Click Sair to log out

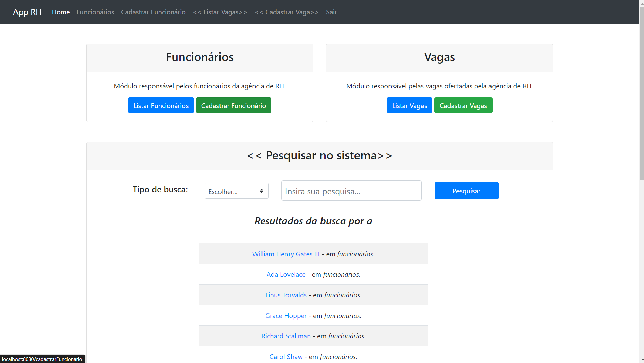coord(331,12)
